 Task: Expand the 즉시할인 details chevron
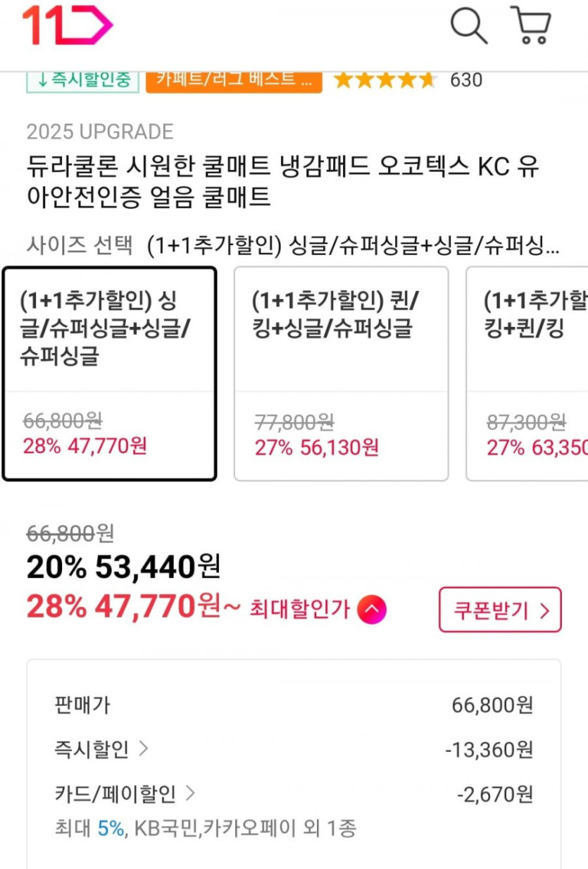click(x=144, y=749)
